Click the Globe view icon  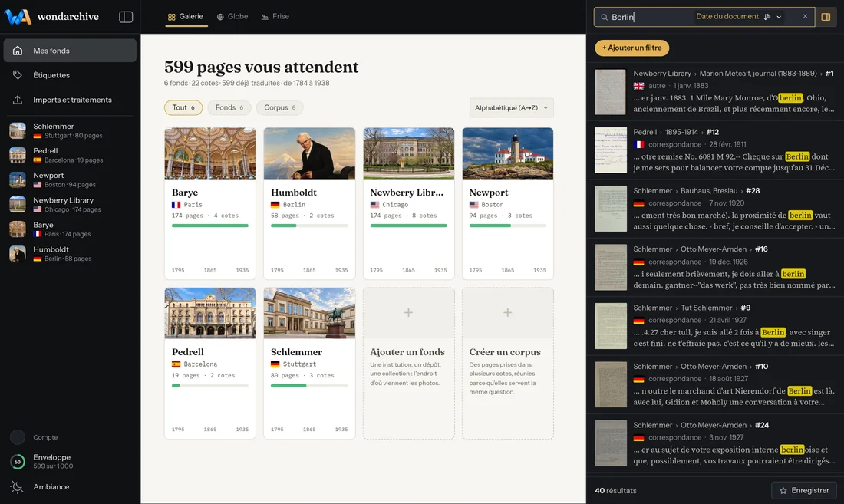tap(220, 17)
